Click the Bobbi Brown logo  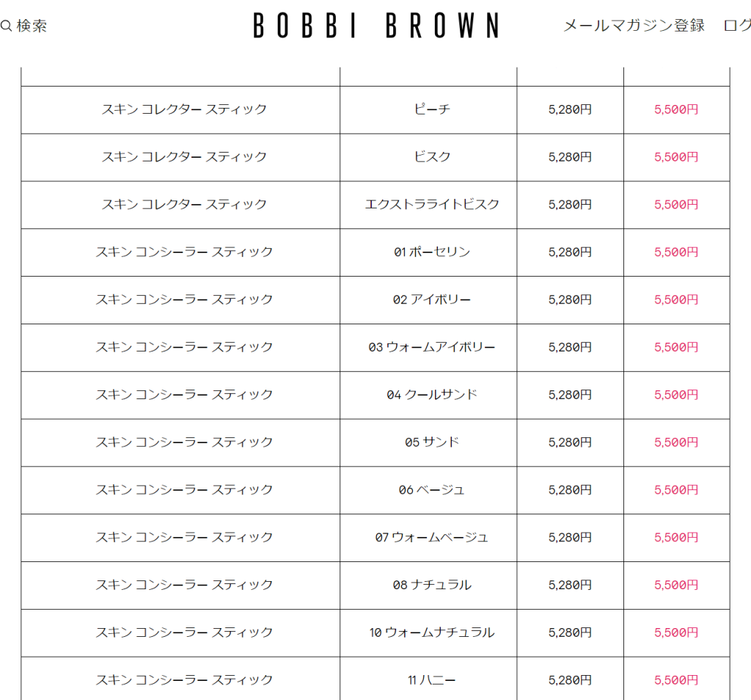(x=376, y=26)
